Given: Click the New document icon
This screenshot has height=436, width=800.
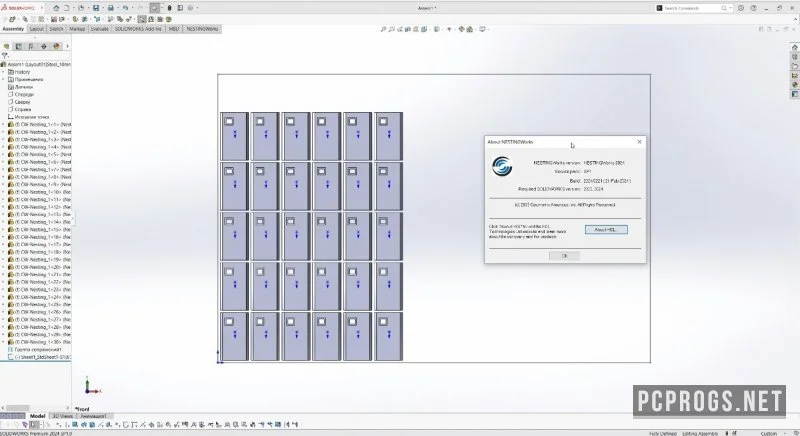Looking at the screenshot, I should click(x=66, y=8).
